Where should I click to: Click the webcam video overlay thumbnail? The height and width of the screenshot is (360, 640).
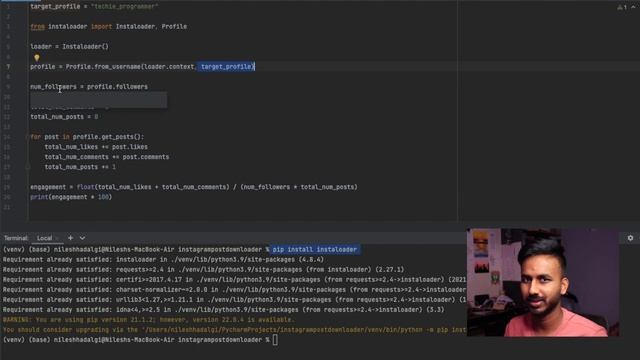click(543, 282)
